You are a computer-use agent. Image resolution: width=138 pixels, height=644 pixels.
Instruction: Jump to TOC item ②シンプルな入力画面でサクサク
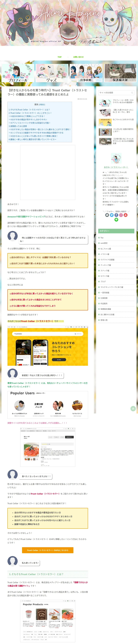(x=36, y=133)
